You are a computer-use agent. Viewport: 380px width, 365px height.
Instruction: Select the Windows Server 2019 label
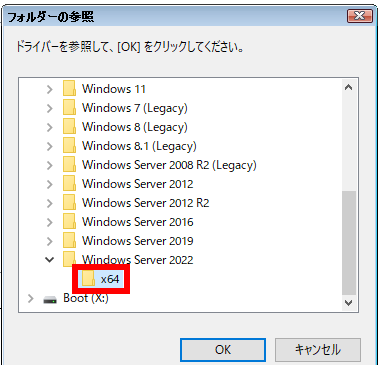(138, 241)
